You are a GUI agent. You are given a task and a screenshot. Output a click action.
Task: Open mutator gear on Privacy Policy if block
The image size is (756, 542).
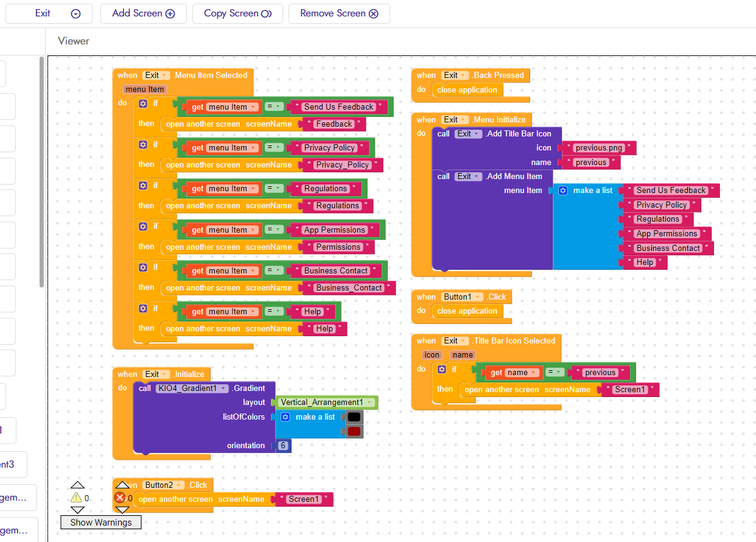(x=143, y=144)
